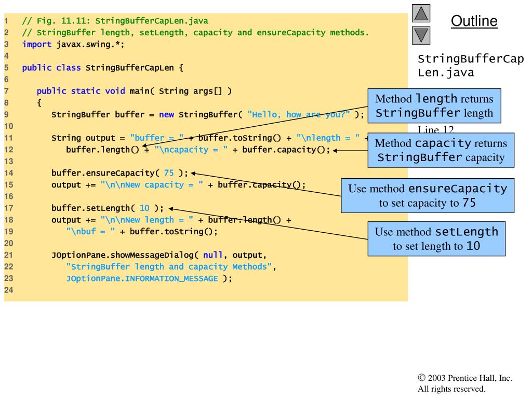Screen dimensions: 532x399
Task: Click the JOptionPane.INFORMATION_MESSAGE constant
Action: (142, 278)
